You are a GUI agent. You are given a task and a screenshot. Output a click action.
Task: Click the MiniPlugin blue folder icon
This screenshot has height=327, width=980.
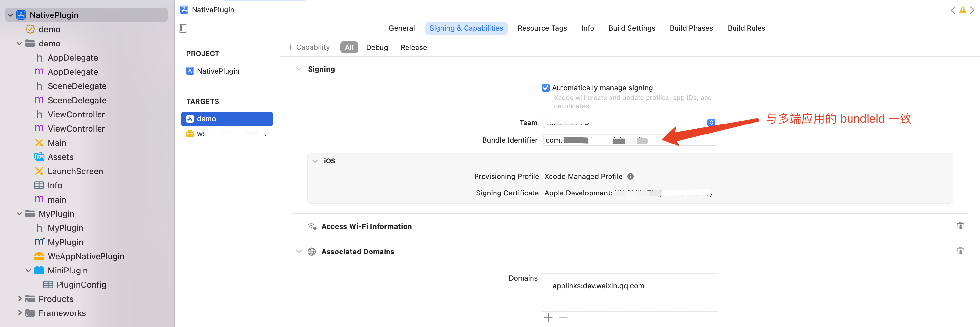(x=39, y=270)
